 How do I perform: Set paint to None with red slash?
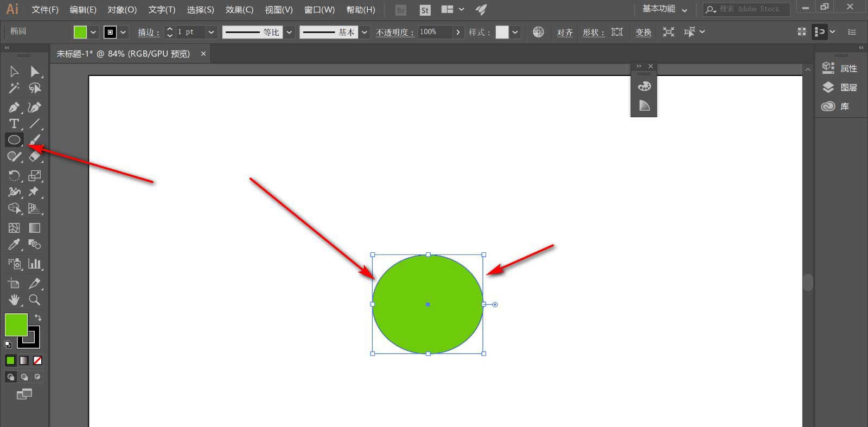[37, 360]
